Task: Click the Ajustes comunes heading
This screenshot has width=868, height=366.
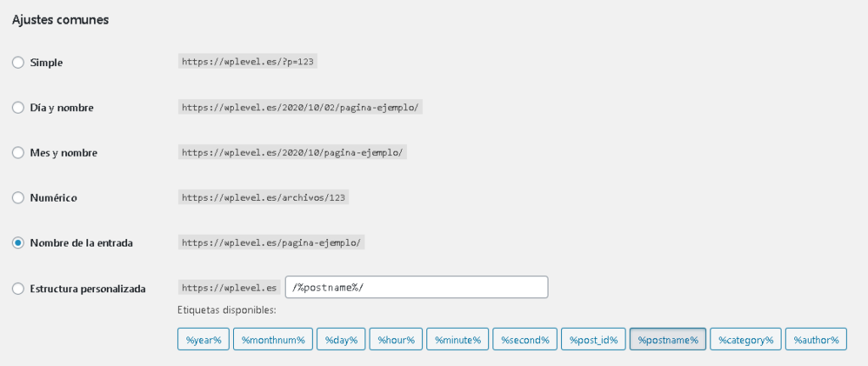Action: click(x=60, y=19)
